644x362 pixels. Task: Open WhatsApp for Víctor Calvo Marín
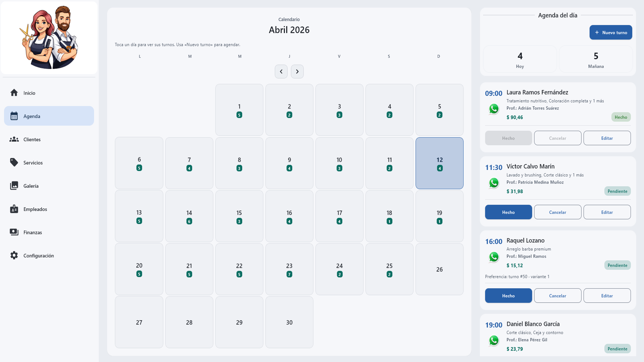point(494,183)
